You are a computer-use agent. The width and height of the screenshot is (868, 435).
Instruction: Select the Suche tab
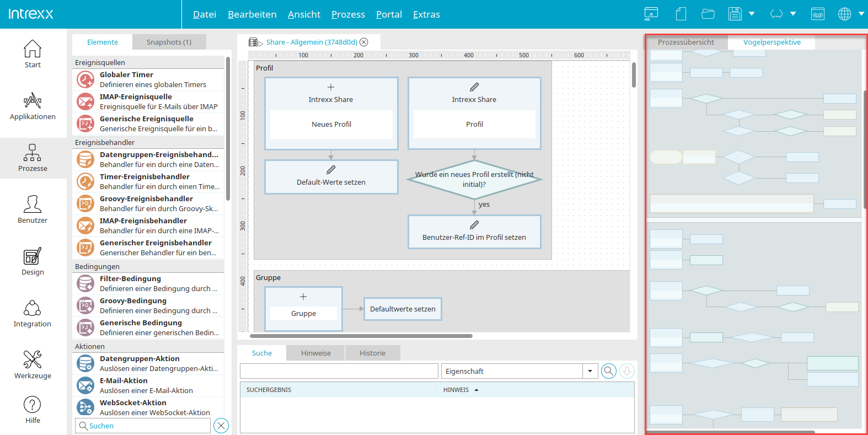click(262, 353)
